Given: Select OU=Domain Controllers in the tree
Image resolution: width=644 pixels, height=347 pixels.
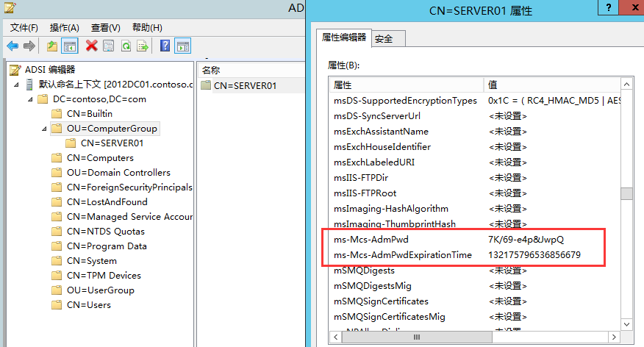Looking at the screenshot, I should point(118,173).
